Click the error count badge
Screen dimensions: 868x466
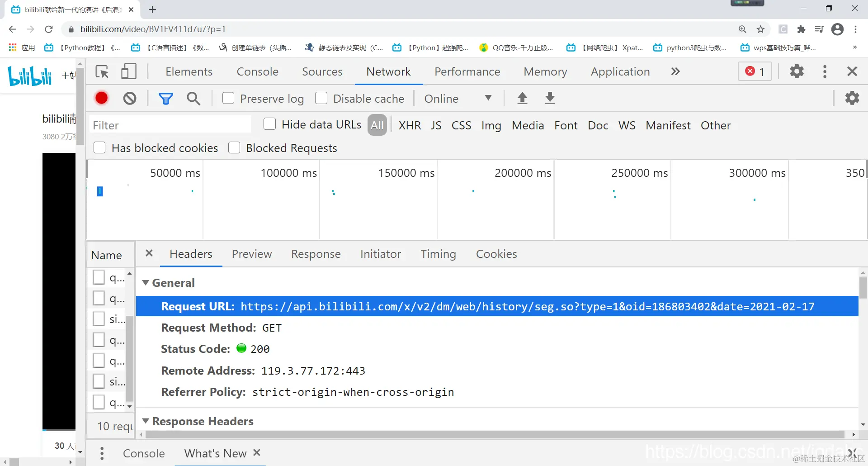click(x=755, y=71)
